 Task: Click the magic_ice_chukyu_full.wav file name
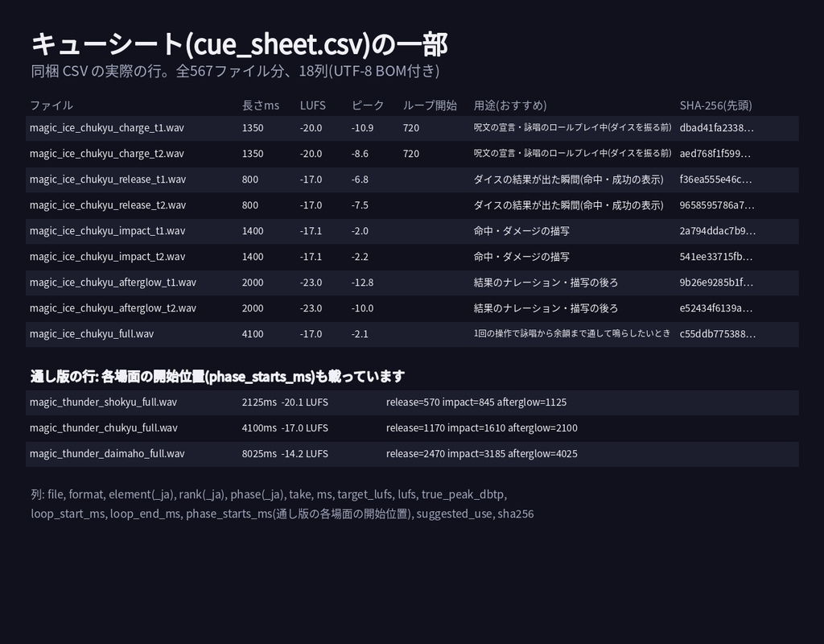click(x=92, y=334)
